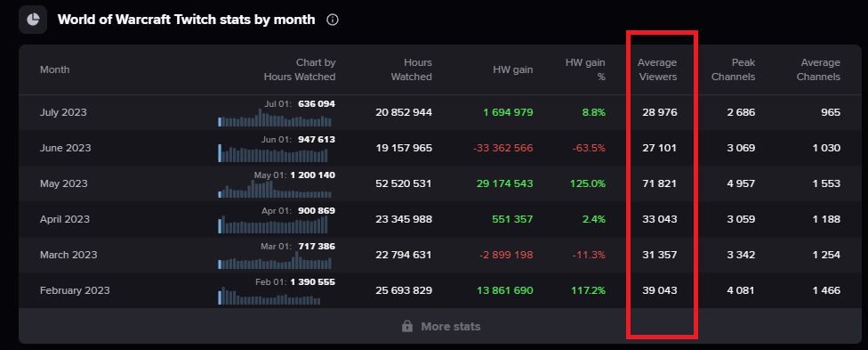Sort by the Month column header

(x=55, y=69)
